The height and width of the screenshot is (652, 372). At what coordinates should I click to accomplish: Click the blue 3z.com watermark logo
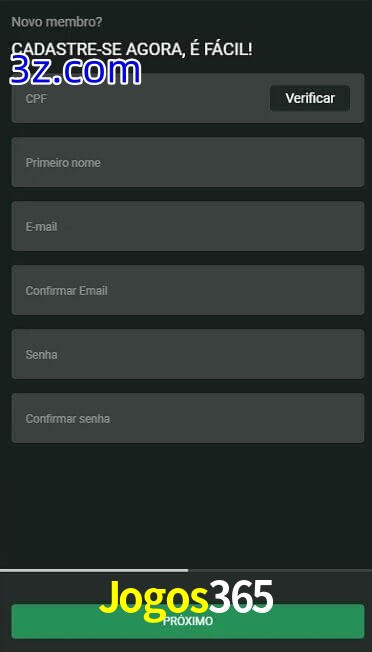click(x=75, y=71)
